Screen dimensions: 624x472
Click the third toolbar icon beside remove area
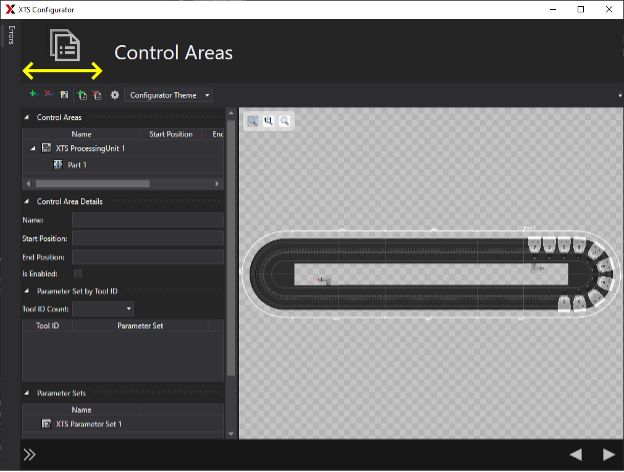64,95
